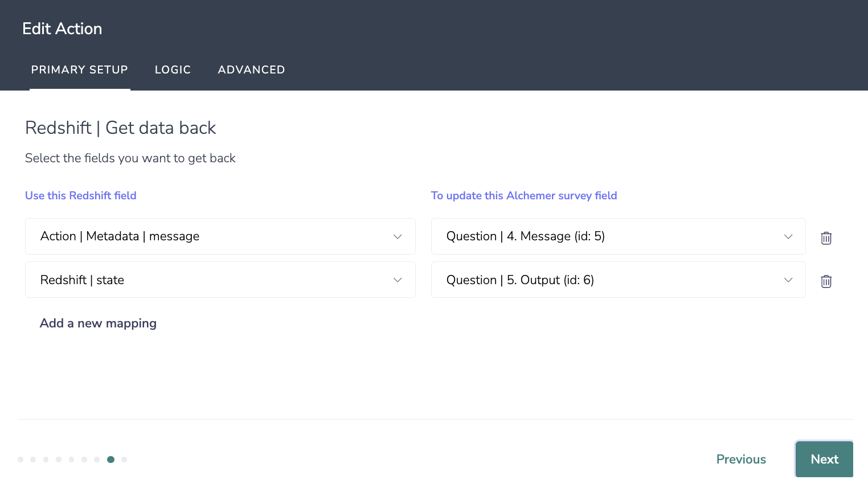Viewport: 868px width, 492px height.
Task: Open the 'Question | 4. Message' dropdown
Action: 618,236
